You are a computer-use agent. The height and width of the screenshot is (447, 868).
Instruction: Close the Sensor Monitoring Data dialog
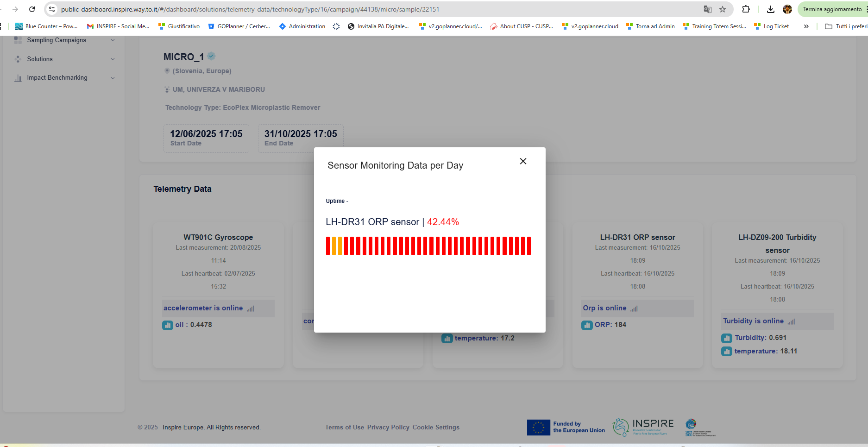coord(523,161)
